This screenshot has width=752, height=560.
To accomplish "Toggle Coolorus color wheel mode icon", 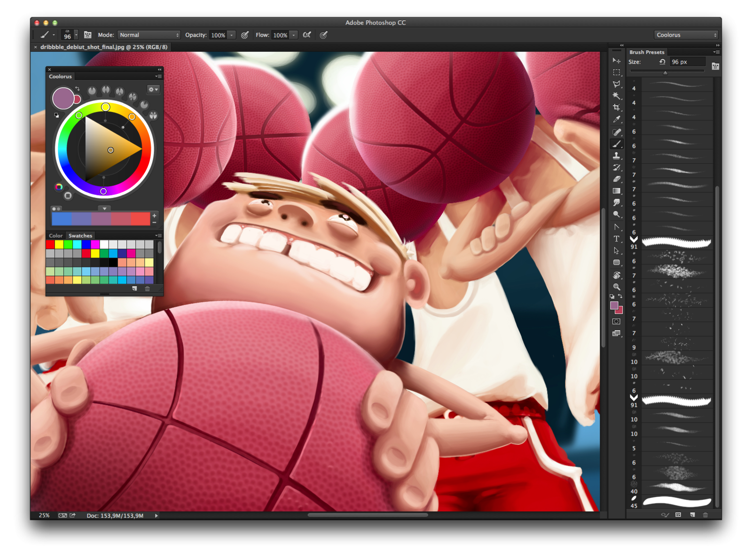I will pos(59,187).
